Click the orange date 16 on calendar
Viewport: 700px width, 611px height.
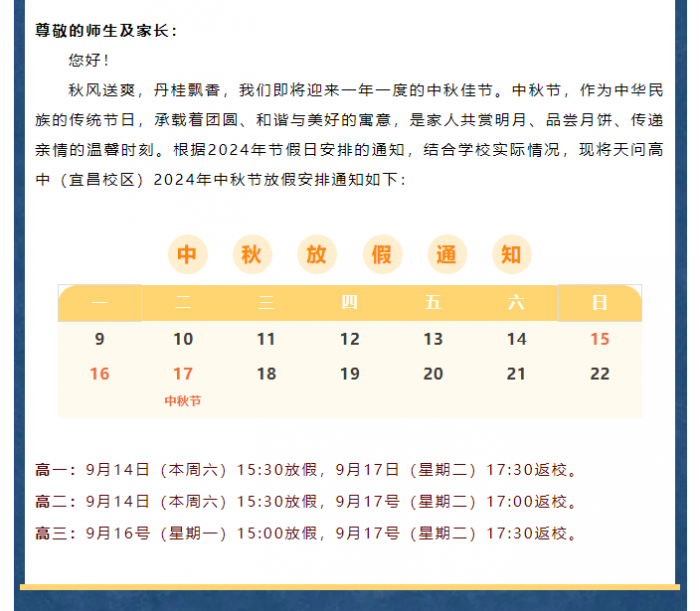pyautogui.click(x=99, y=374)
